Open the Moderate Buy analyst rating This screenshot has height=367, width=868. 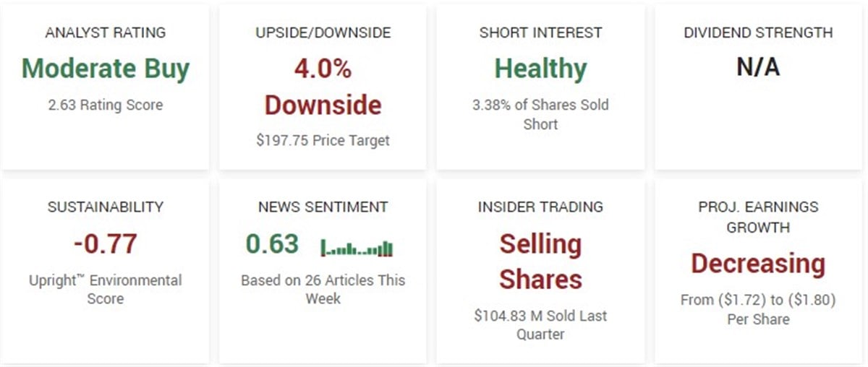(106, 69)
